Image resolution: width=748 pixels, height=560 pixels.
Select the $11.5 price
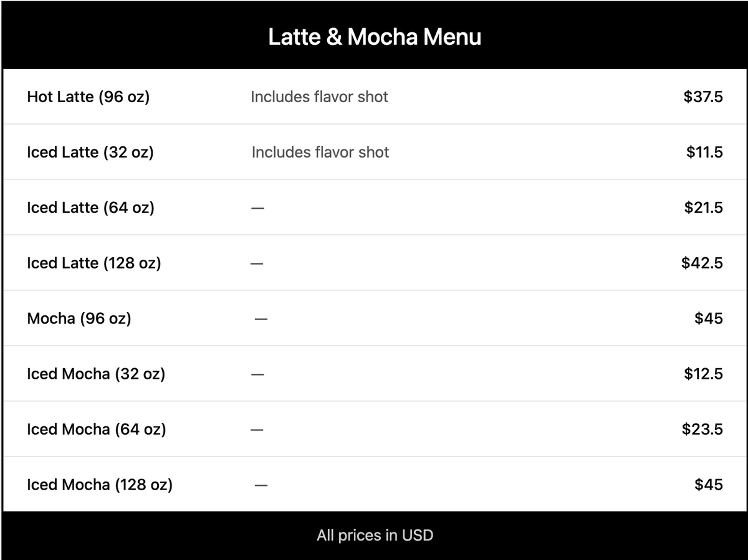point(704,152)
